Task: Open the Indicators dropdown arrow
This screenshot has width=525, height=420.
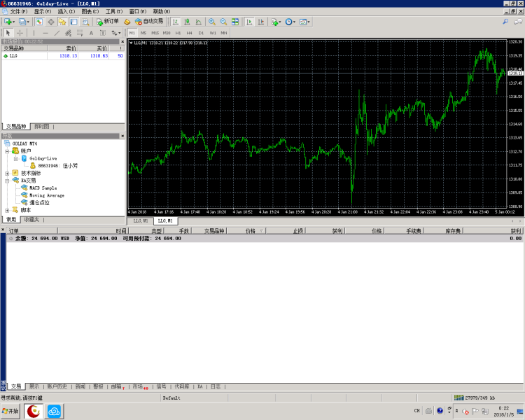Action: [280, 22]
